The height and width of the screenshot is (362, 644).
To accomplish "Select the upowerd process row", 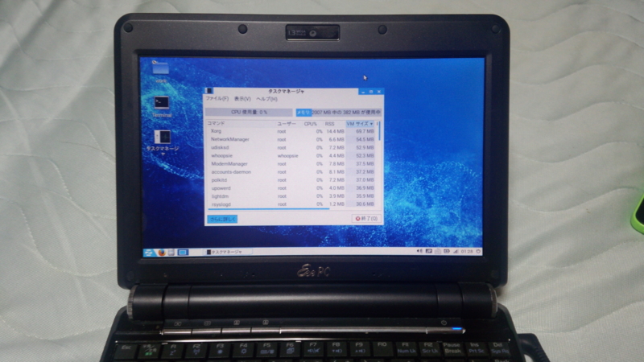I will pos(291,188).
